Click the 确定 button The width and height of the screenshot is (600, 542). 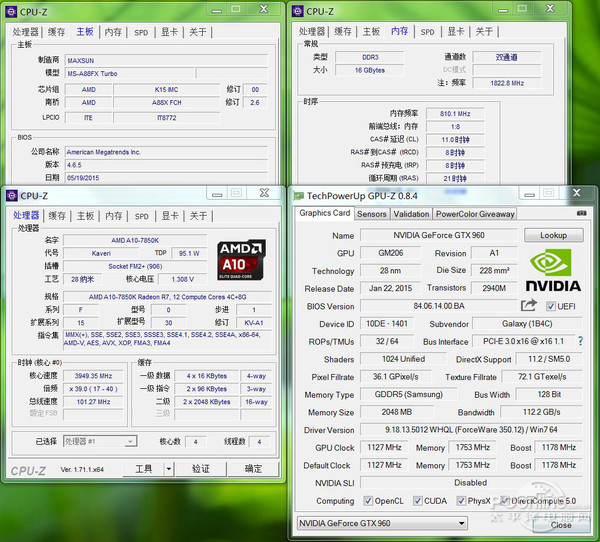(253, 469)
